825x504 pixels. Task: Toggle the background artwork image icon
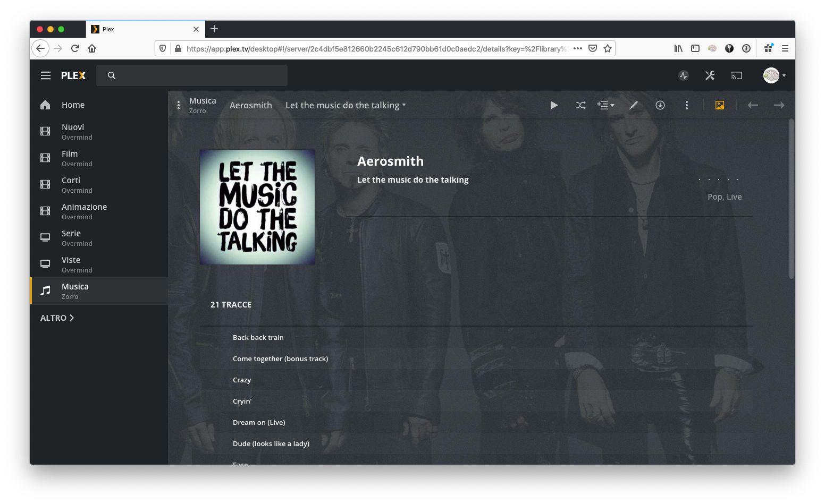pos(720,105)
